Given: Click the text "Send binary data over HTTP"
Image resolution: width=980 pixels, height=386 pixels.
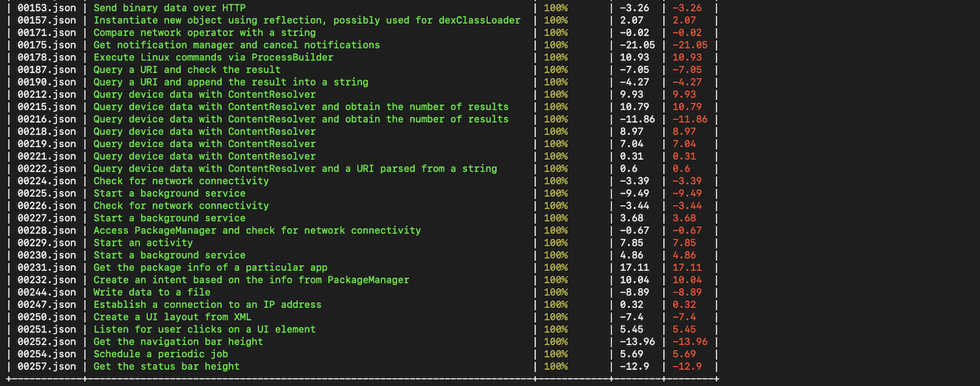Looking at the screenshot, I should click(169, 8).
